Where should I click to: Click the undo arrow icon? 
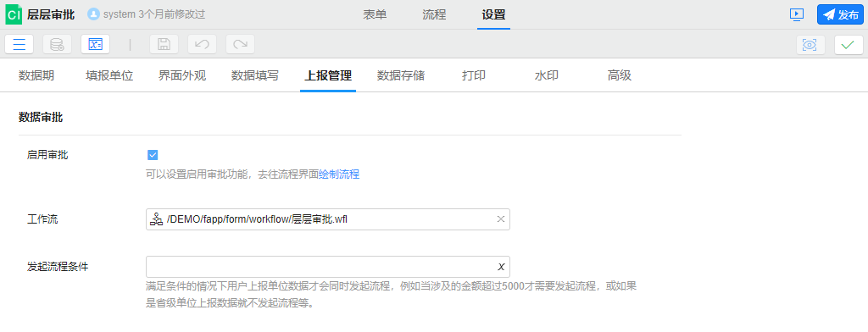(202, 44)
